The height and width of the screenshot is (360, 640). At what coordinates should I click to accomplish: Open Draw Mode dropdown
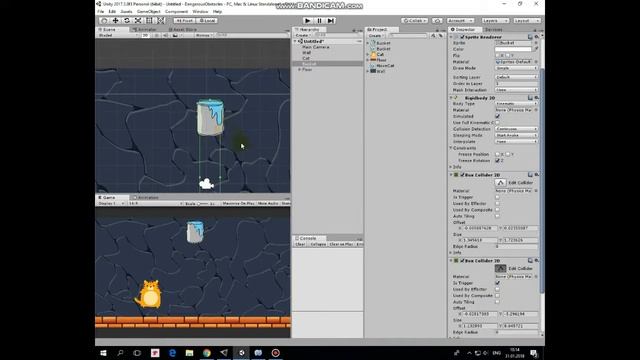(x=516, y=68)
